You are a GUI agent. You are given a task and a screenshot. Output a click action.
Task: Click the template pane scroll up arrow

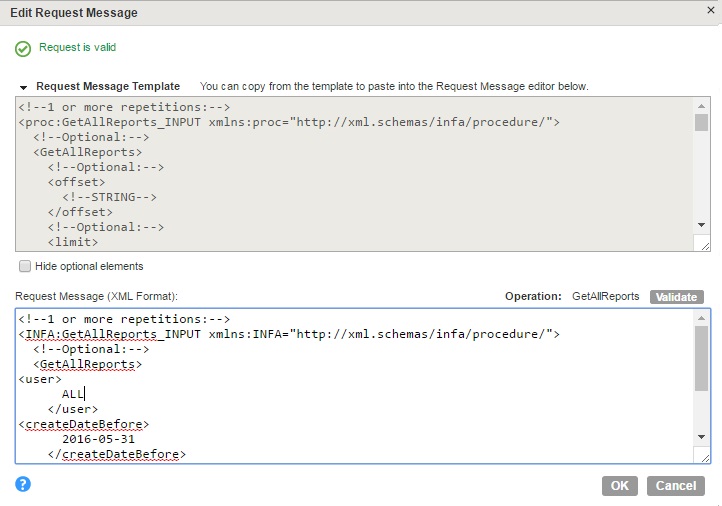click(x=701, y=106)
